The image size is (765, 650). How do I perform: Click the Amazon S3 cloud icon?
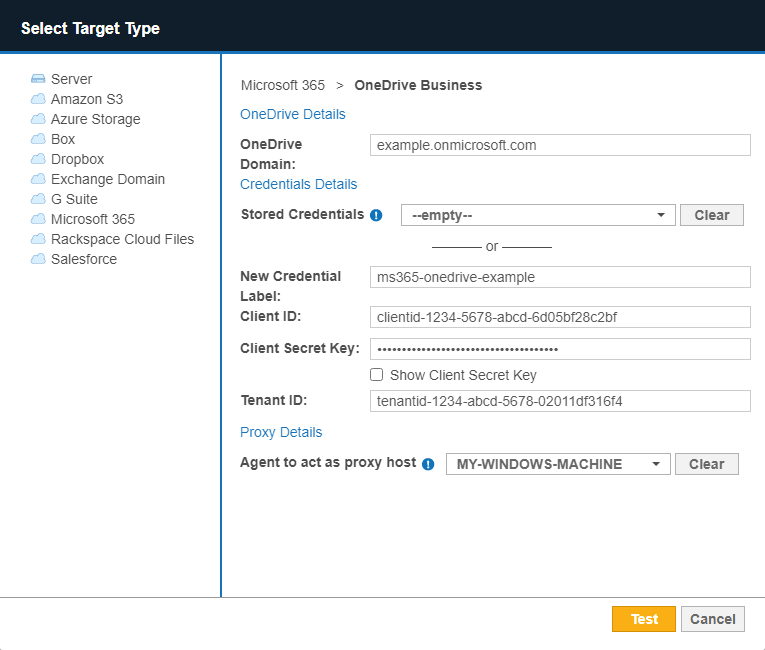(x=38, y=99)
